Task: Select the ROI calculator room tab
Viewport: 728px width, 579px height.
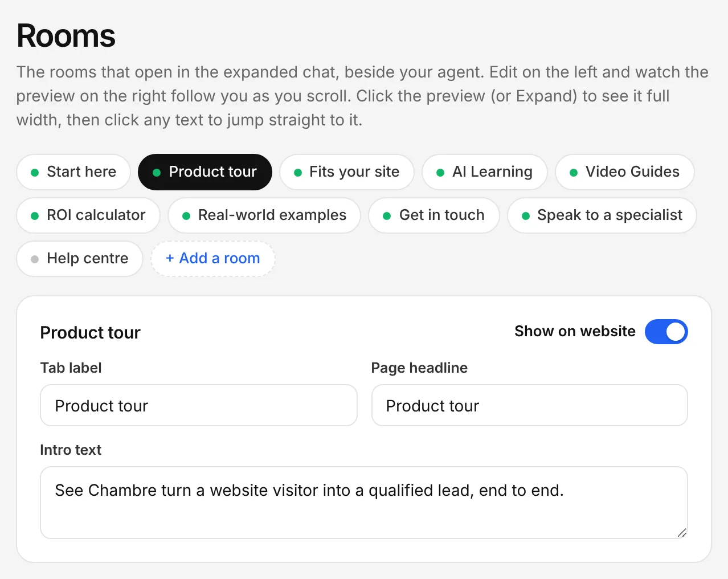Action: (x=88, y=215)
